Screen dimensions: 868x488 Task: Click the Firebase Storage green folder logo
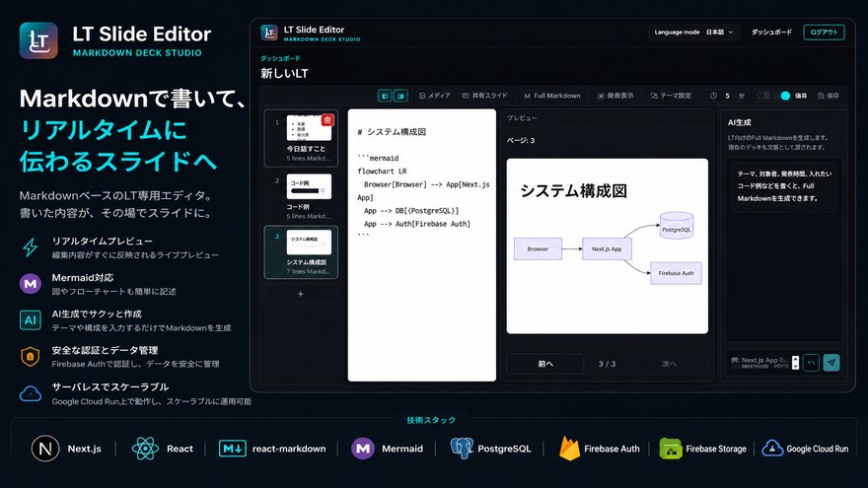[x=671, y=449]
